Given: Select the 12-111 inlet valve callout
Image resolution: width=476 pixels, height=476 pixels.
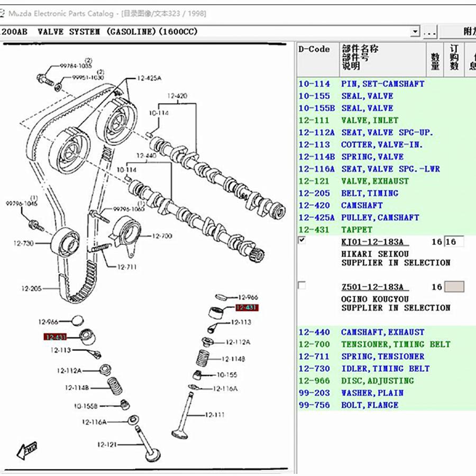Looking at the screenshot, I should pos(214,415).
